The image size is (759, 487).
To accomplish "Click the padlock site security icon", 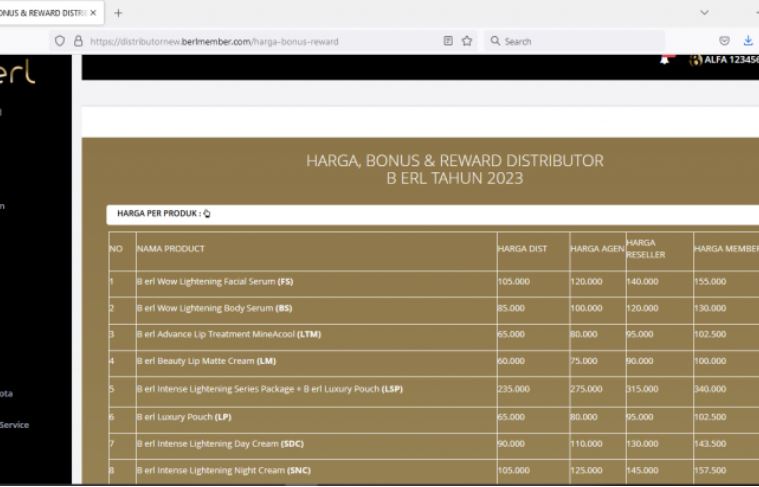I will pyautogui.click(x=77, y=42).
